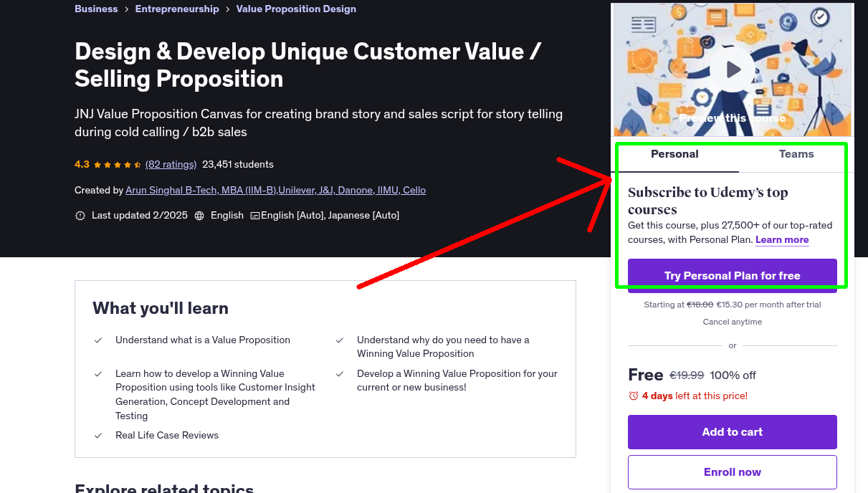
Task: Click the 'Cancel anytime' text
Action: tap(733, 322)
